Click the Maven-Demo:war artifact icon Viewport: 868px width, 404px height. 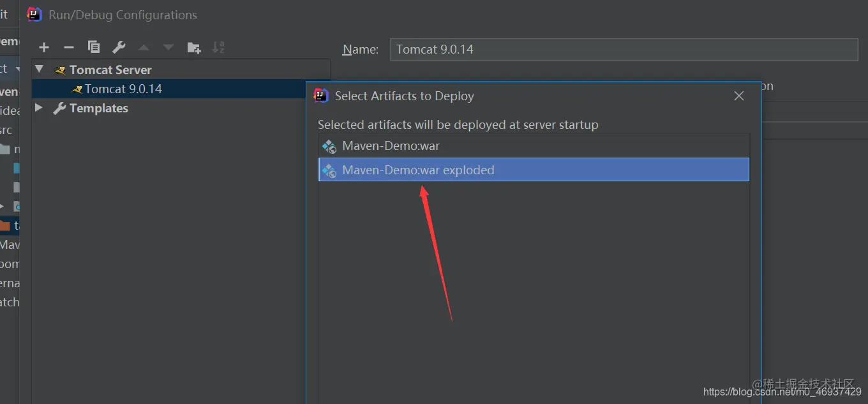pos(329,146)
